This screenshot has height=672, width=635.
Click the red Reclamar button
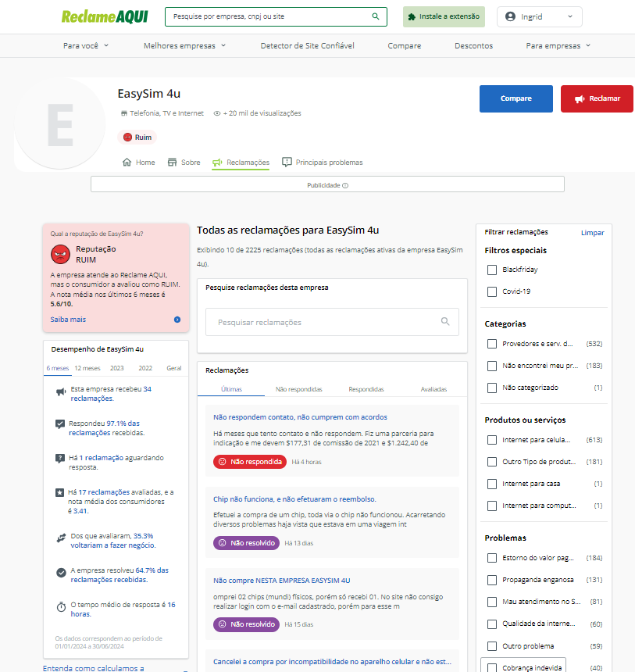pyautogui.click(x=597, y=98)
